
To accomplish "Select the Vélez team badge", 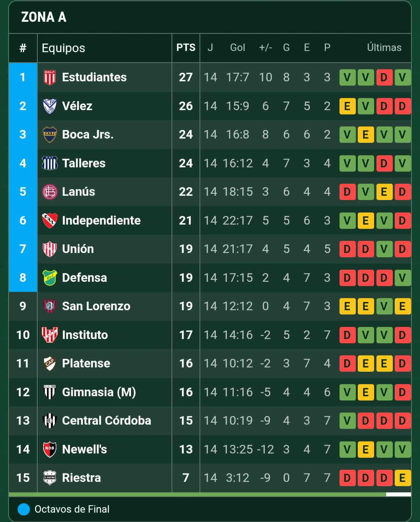I will click(48, 106).
